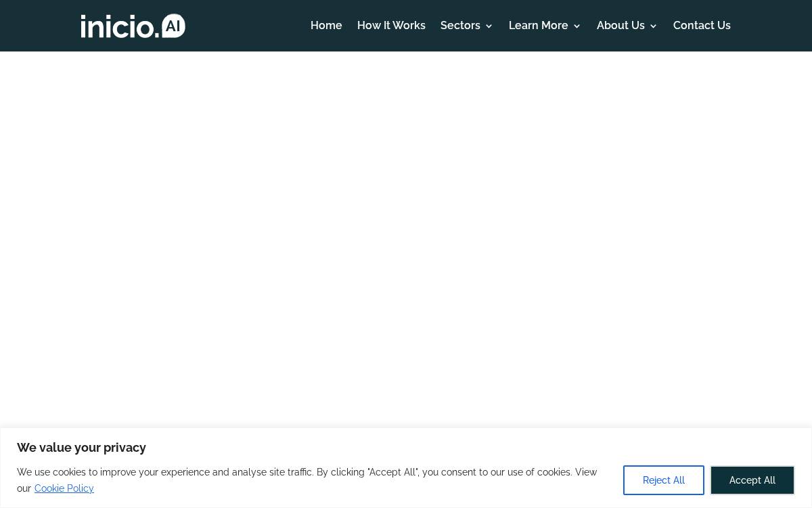The image size is (812, 508).
Task: Expand the Learn More dropdown chevron
Action: pyautogui.click(x=577, y=26)
